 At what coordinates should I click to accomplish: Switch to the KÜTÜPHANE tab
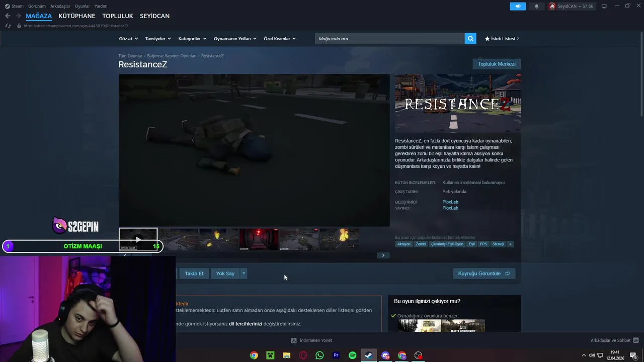tap(77, 16)
